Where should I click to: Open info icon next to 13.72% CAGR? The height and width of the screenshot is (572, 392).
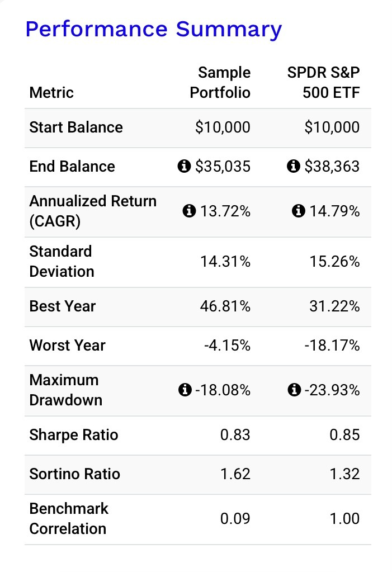point(189,211)
